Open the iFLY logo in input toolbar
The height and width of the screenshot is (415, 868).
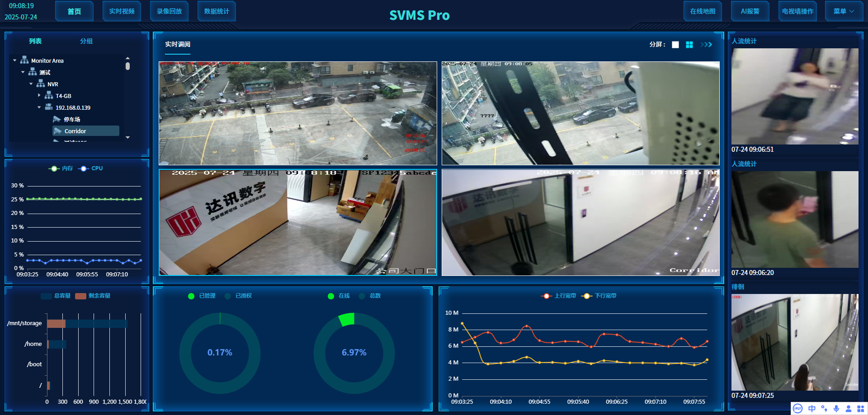[x=798, y=409]
